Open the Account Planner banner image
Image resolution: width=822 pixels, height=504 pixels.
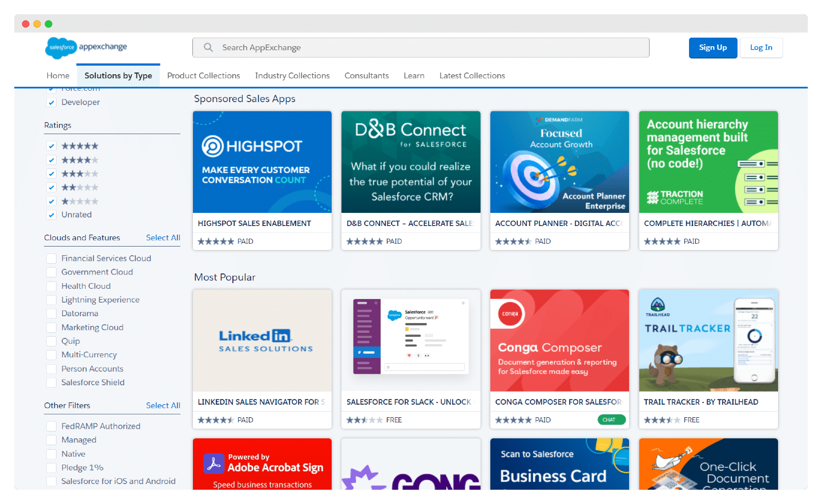click(559, 162)
